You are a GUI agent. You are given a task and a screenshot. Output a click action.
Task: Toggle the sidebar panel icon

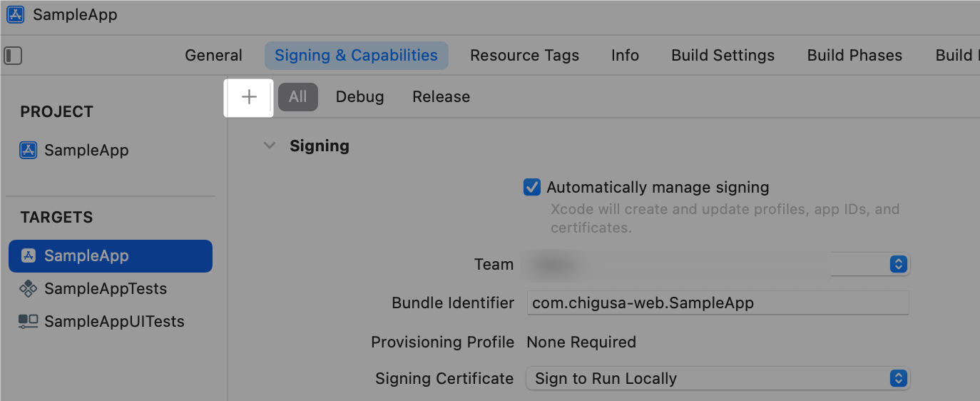13,56
